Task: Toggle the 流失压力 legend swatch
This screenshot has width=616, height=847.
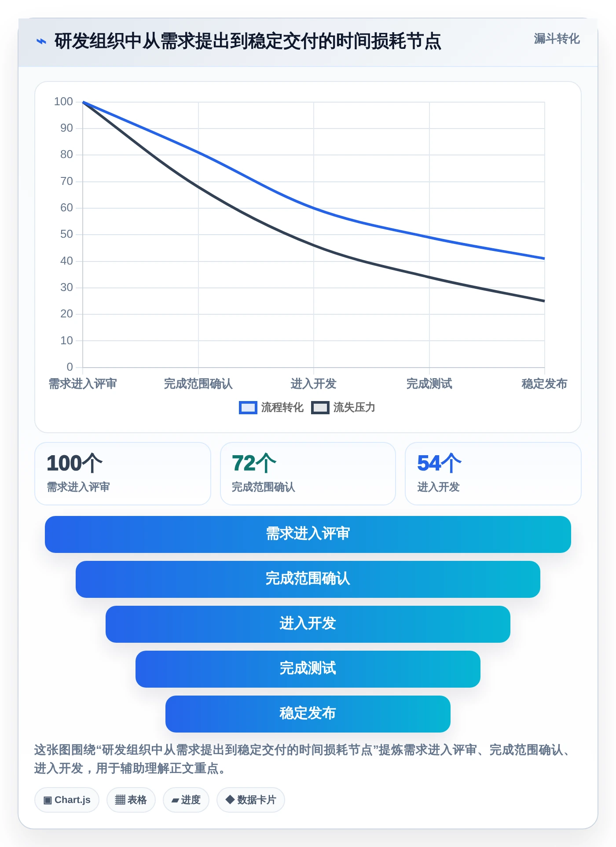Action: click(x=320, y=408)
